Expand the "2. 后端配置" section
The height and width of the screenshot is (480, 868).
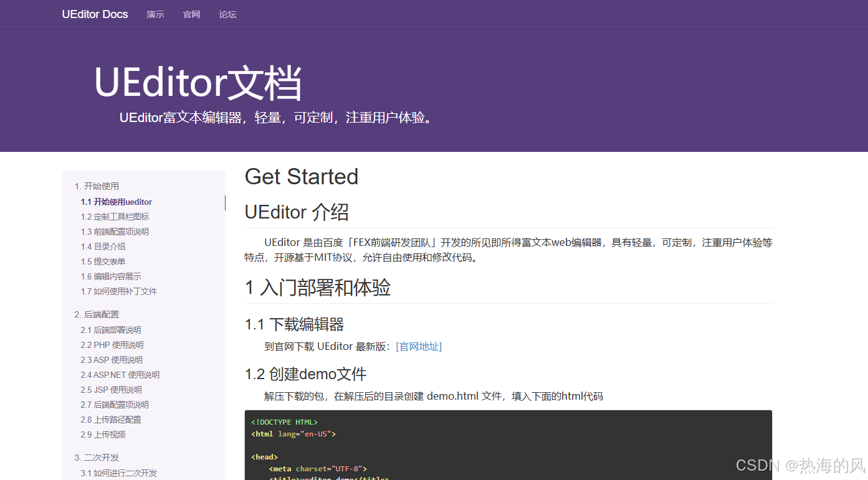(x=97, y=314)
